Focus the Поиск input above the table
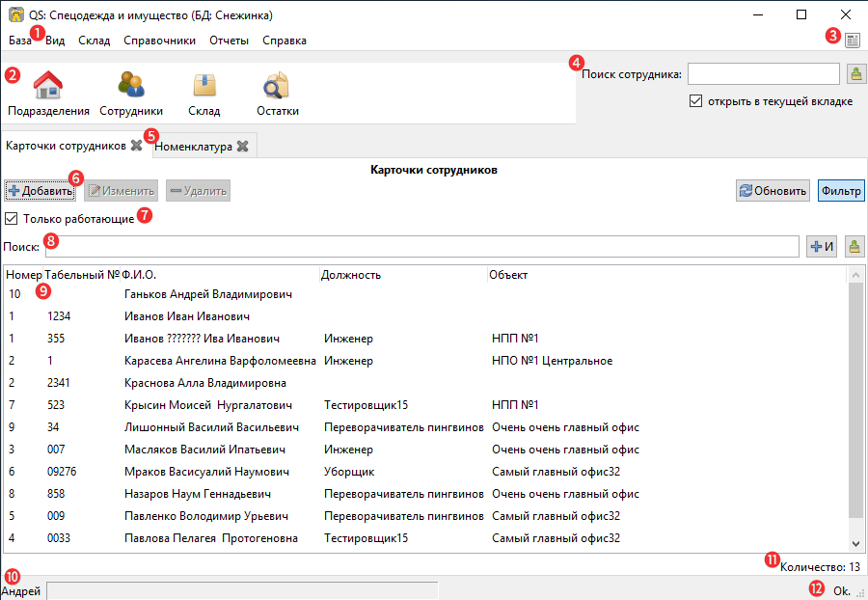The width and height of the screenshot is (868, 600). [x=421, y=246]
